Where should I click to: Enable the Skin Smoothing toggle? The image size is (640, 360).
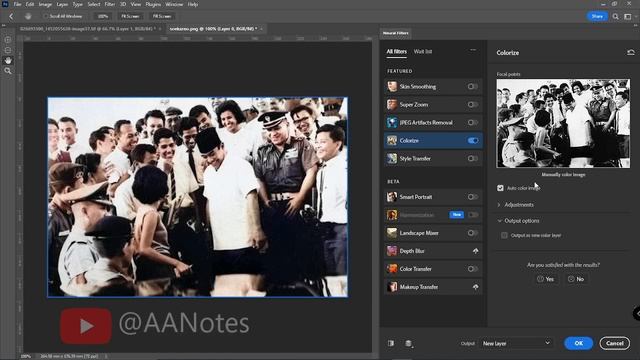click(473, 87)
